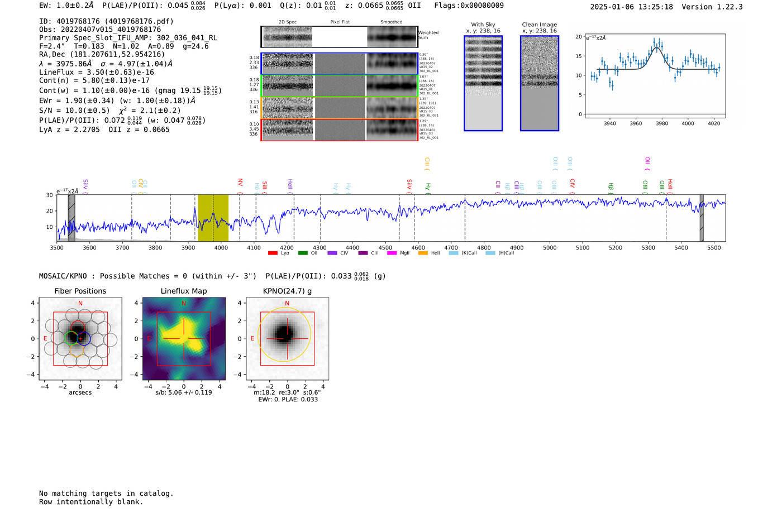782x532 pixels.
Task: Select the orange-bordered fiber cutout row
Action: 339,108
